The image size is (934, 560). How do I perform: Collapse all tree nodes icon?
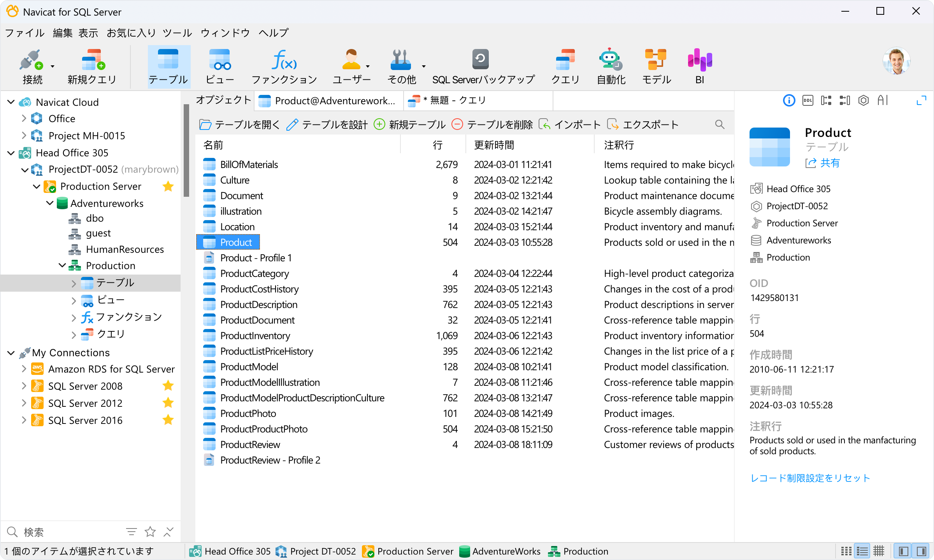169,532
